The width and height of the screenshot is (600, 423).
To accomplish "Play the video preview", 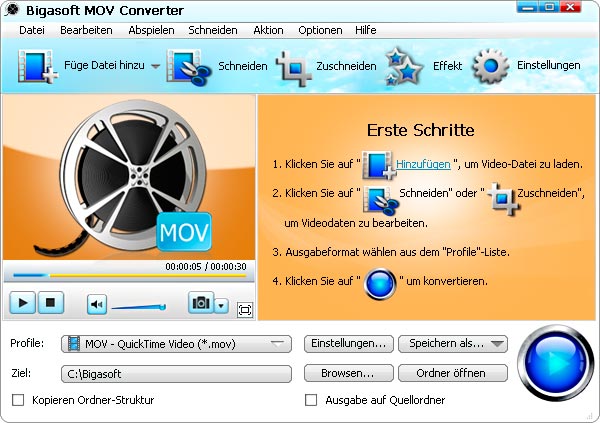I will click(23, 303).
